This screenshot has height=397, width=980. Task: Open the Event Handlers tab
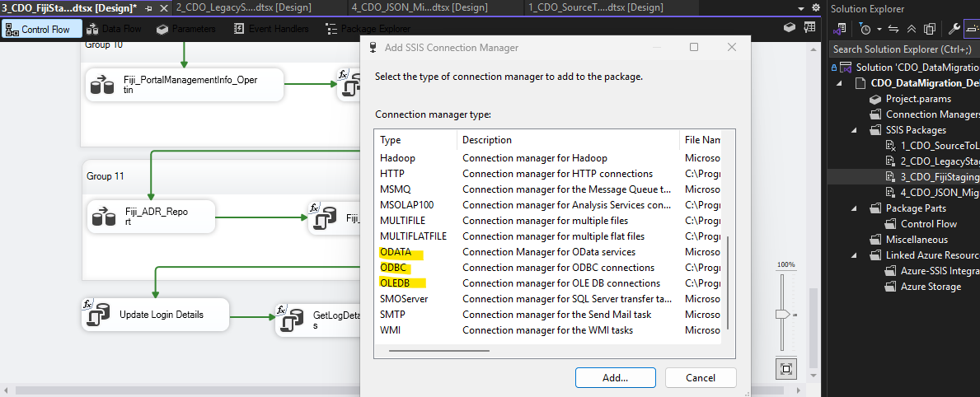[270, 29]
